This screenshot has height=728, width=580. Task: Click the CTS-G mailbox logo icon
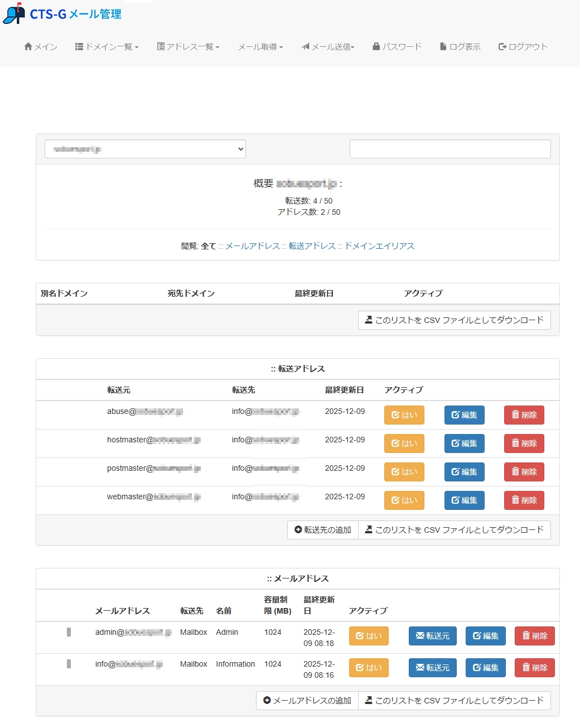(14, 14)
